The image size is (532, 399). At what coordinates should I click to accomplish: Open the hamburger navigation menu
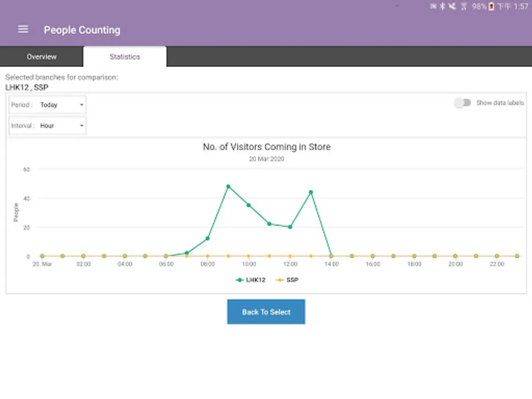[23, 29]
